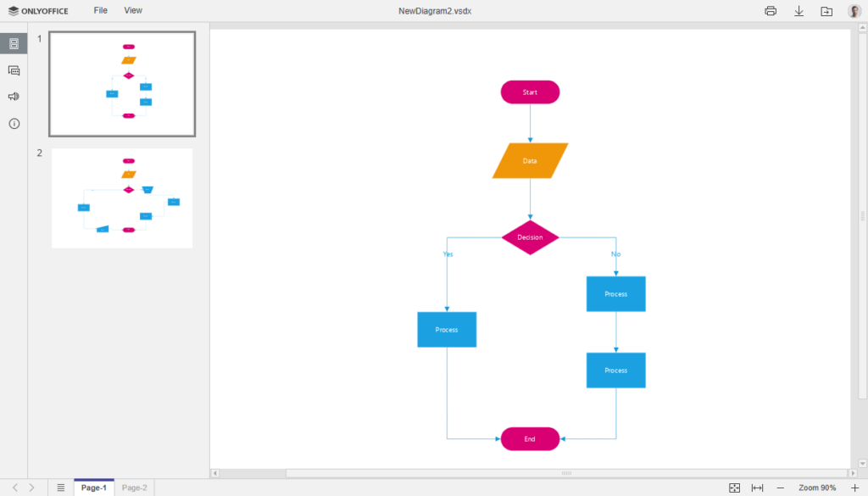This screenshot has height=496, width=868.
Task: Download the file with download icon
Action: (798, 11)
